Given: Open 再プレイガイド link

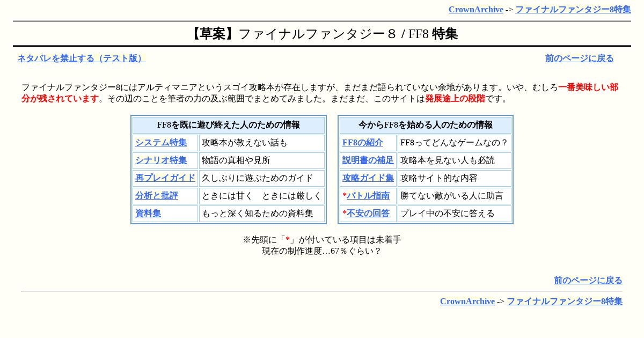Looking at the screenshot, I should (165, 178).
